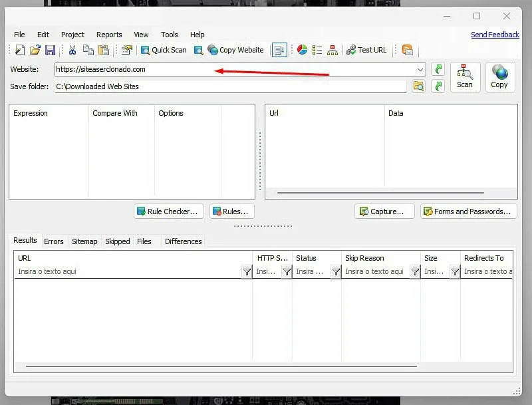Click the Save folder path field
This screenshot has width=532, height=405.
click(x=230, y=86)
